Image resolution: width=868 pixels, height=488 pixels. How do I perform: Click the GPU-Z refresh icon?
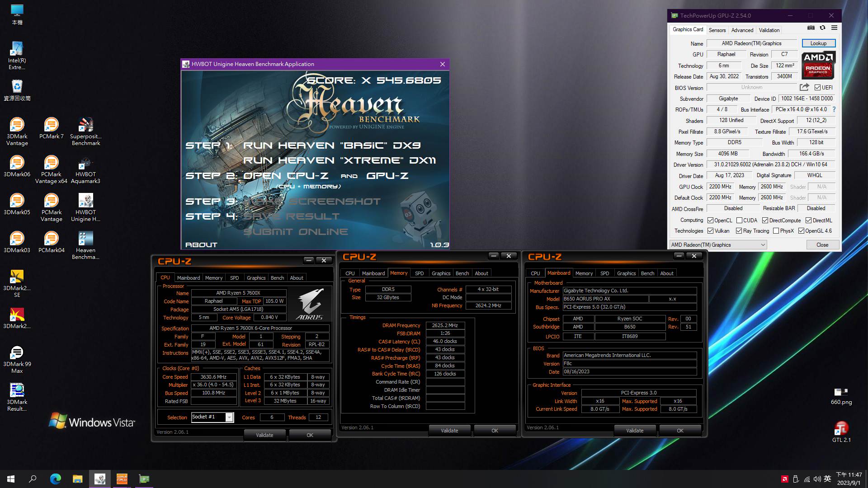pos(823,28)
